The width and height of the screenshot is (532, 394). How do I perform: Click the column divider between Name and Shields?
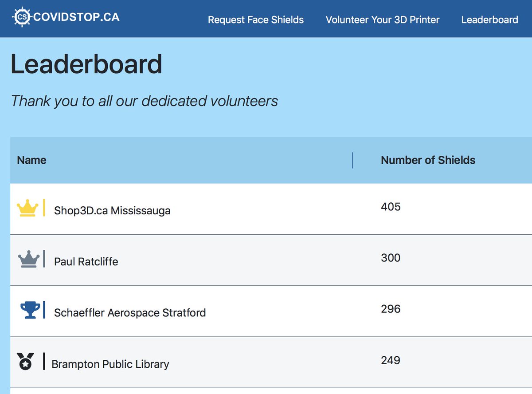point(352,160)
